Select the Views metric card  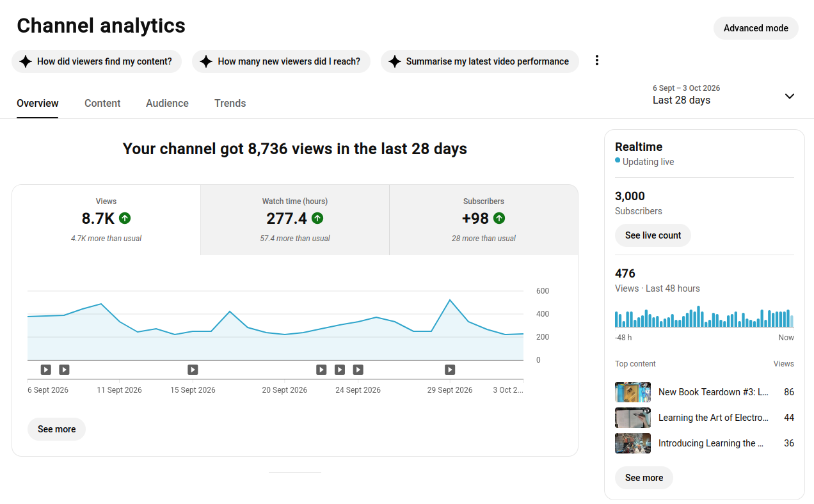[x=106, y=220]
